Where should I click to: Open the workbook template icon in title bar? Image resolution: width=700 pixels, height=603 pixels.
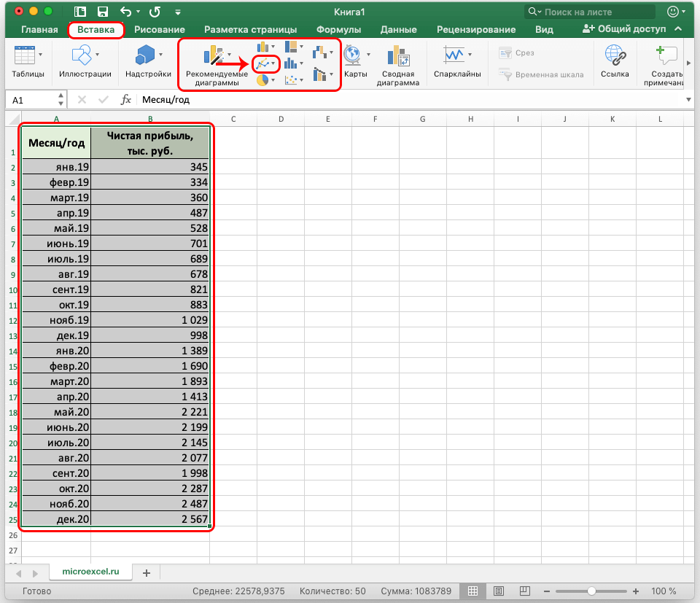(x=80, y=12)
